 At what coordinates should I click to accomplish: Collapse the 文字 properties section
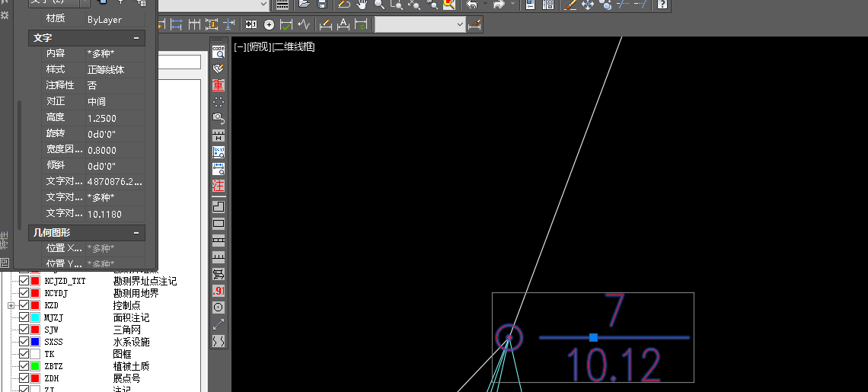136,37
